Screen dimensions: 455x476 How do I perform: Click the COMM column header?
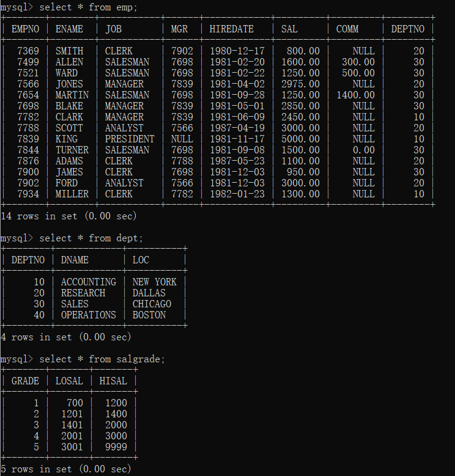click(x=347, y=29)
